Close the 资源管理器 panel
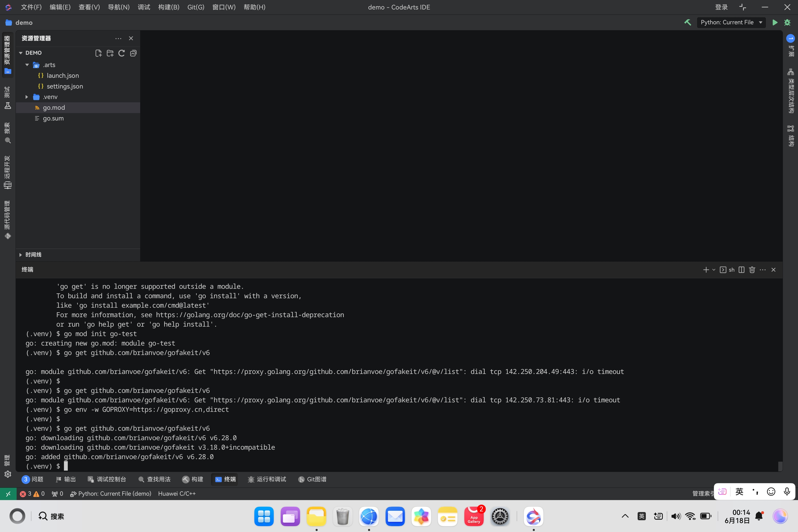 point(131,38)
